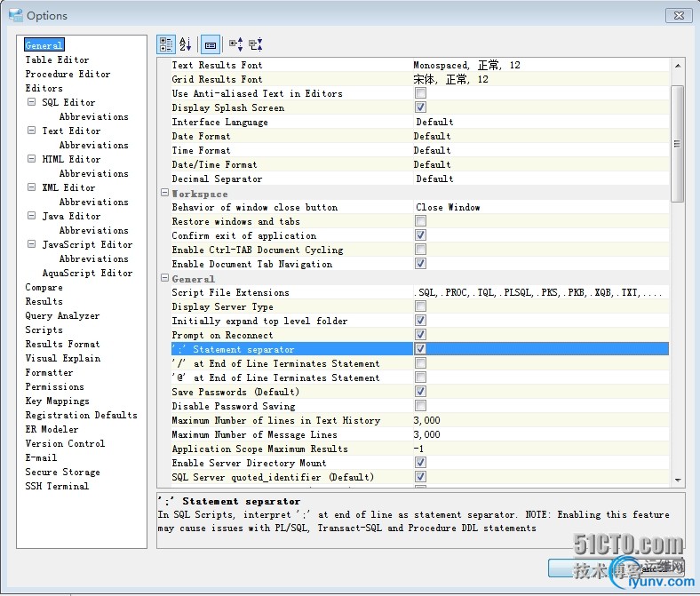
Task: Toggle Initially expand top level folder
Action: coord(420,321)
